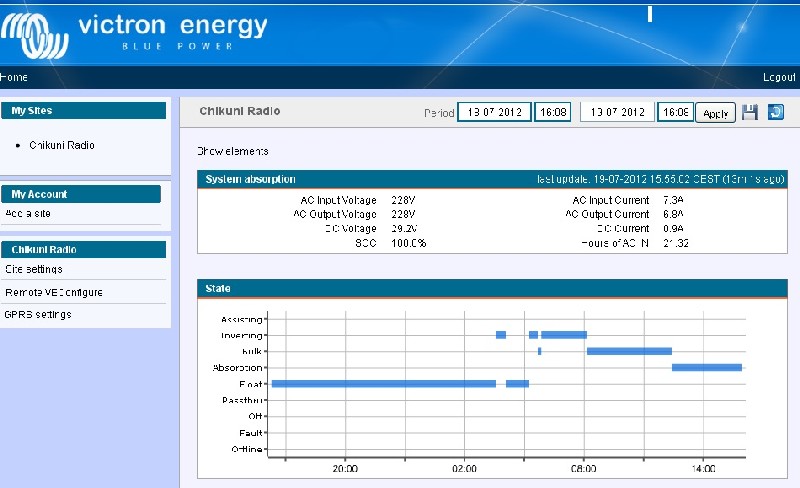Click the long Float state bar
800x488 pixels.
[x=384, y=383]
